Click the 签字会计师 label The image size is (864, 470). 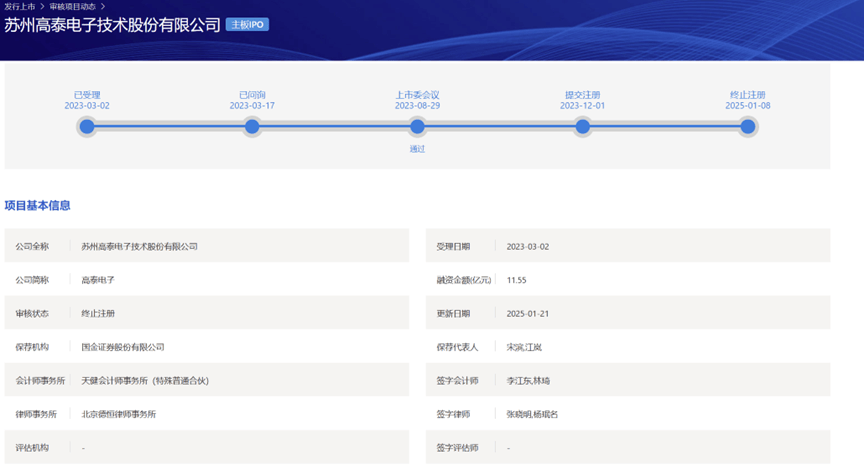coord(457,381)
